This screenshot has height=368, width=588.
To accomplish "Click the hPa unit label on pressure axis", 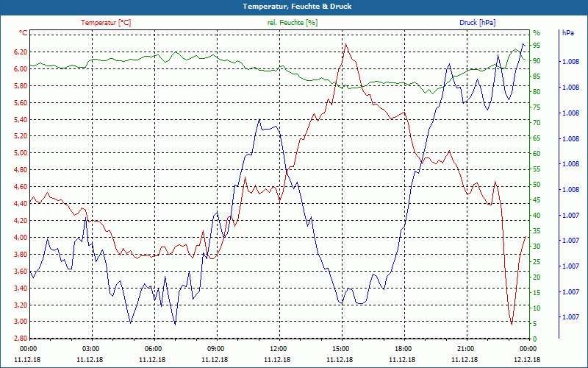I will [x=568, y=33].
